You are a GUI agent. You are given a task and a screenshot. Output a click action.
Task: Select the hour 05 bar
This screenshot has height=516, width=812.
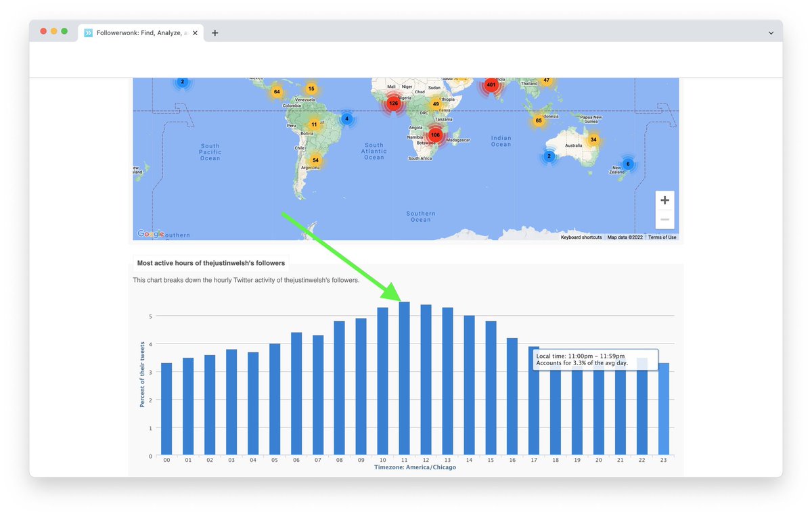click(x=275, y=399)
